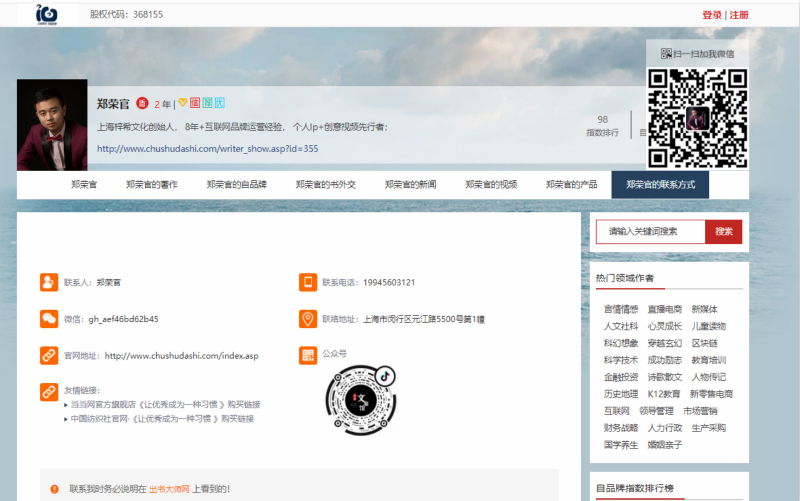Image resolution: width=800 pixels, height=501 pixels.
Task: Open the writer_show.asp?id=355 profile URL
Action: click(x=207, y=149)
